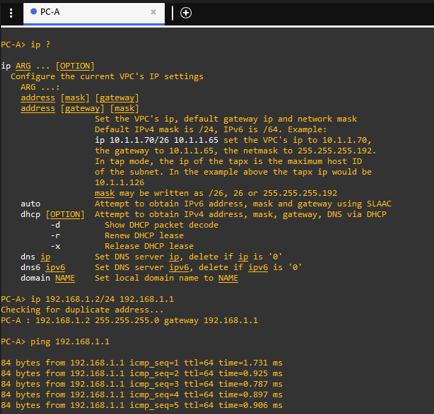The image size is (434, 414).
Task: Click the 'dns6 ipv6' option line
Action: [x=161, y=268]
